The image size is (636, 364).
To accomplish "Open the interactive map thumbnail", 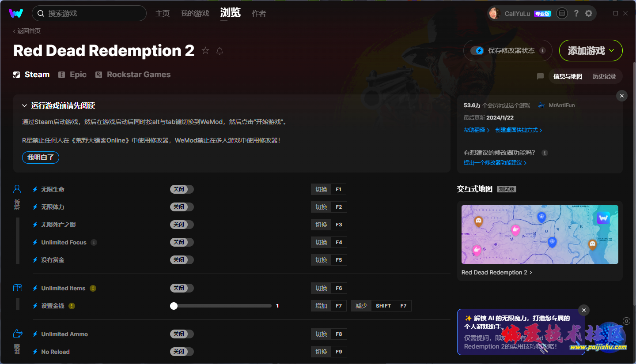I will [540, 234].
